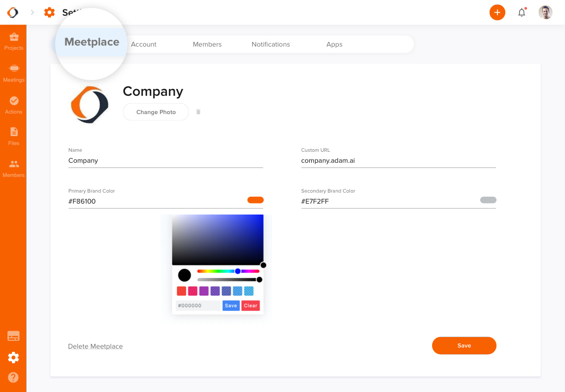
Task: Open Meetings from the sidebar
Action: (14, 73)
